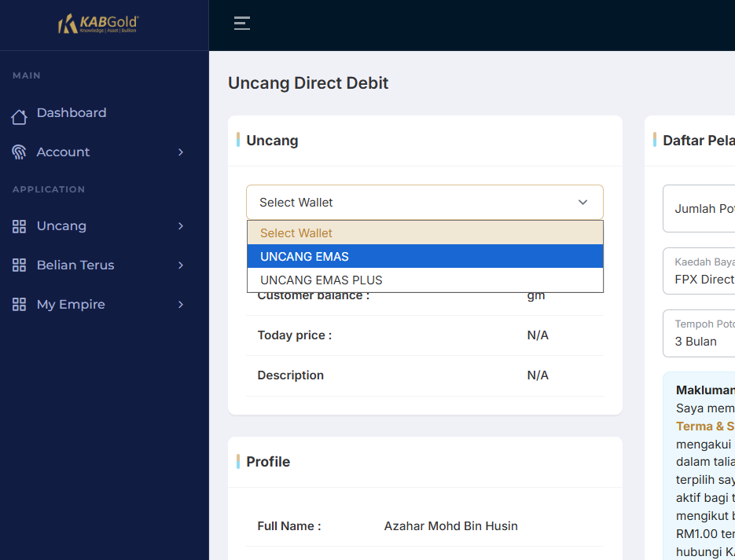This screenshot has height=560, width=735.
Task: Click the My Empire grid icon
Action: (x=19, y=305)
